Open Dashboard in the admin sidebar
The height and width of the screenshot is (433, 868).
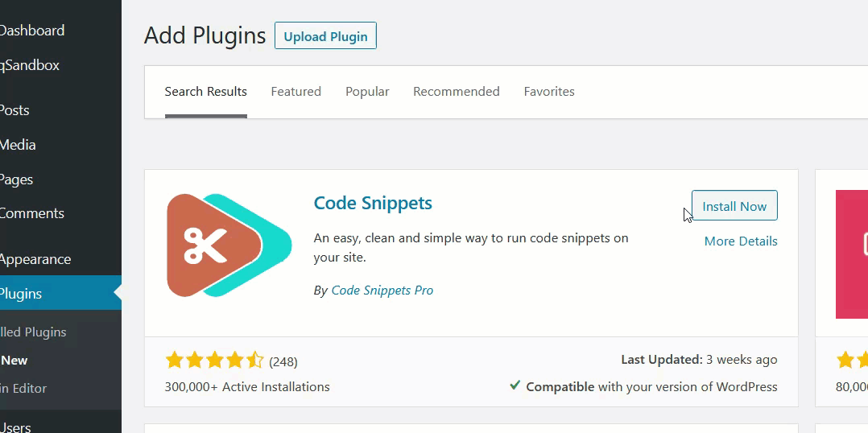point(32,31)
